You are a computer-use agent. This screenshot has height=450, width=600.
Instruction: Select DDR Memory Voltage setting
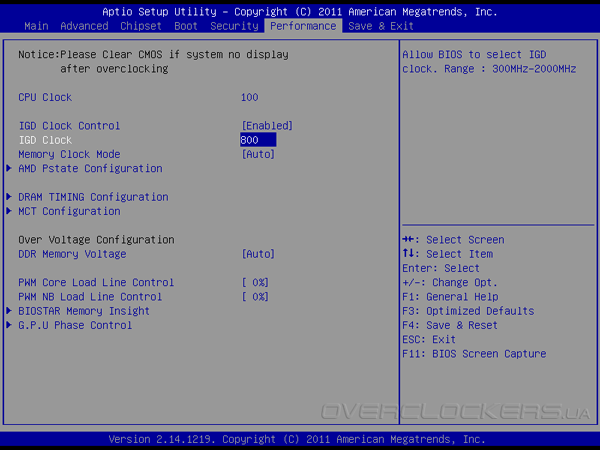click(x=72, y=254)
